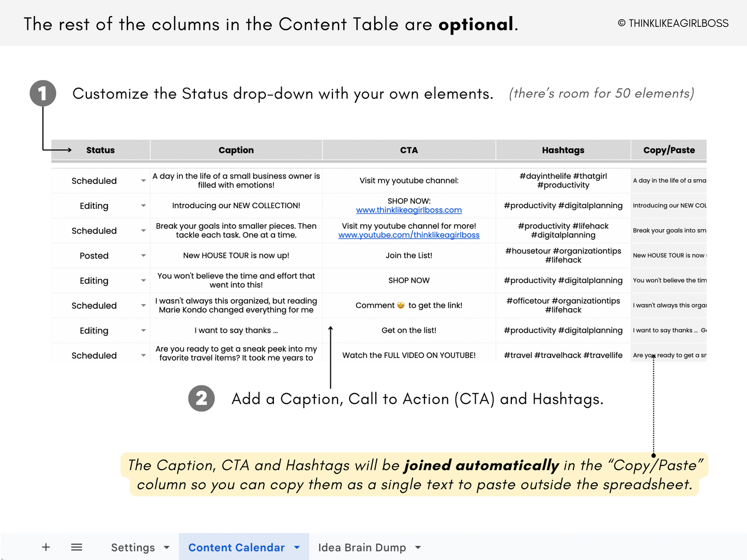Select the Hashtags column header
Screen dimensions: 747x560
click(563, 150)
